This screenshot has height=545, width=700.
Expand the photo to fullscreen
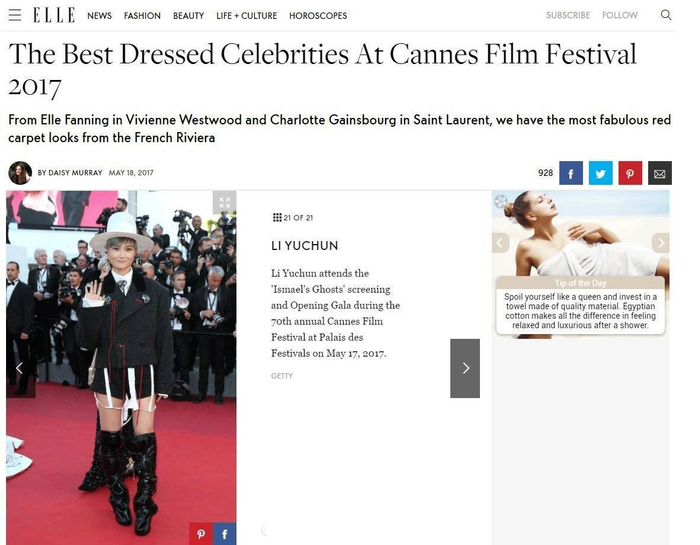coord(225,203)
